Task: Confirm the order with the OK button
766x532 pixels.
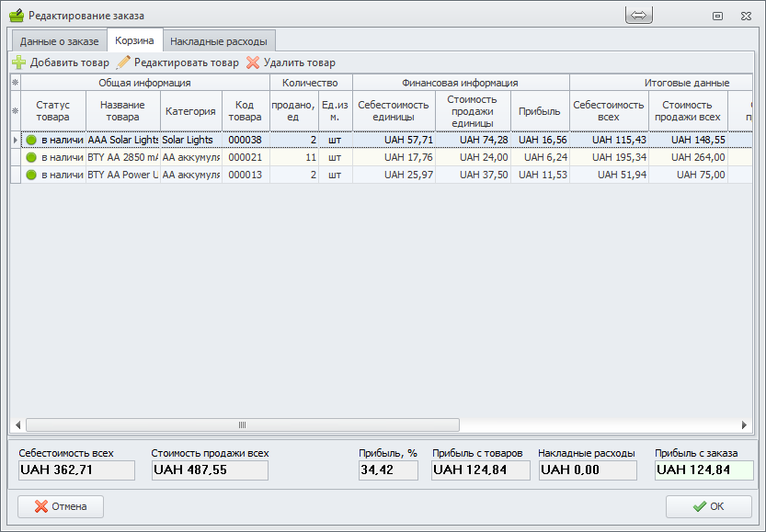Action: point(709,506)
